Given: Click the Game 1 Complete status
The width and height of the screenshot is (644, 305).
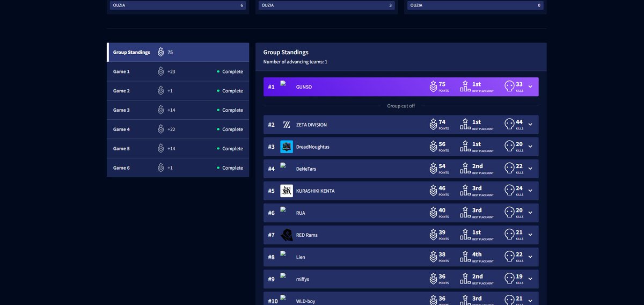Looking at the screenshot, I should [230, 71].
